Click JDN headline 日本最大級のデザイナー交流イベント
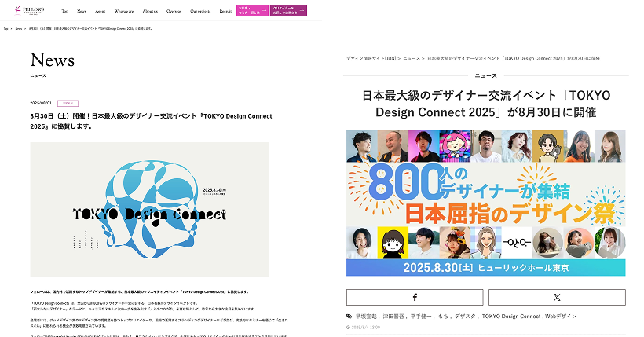Screen dimensions: 644x337 (486, 104)
